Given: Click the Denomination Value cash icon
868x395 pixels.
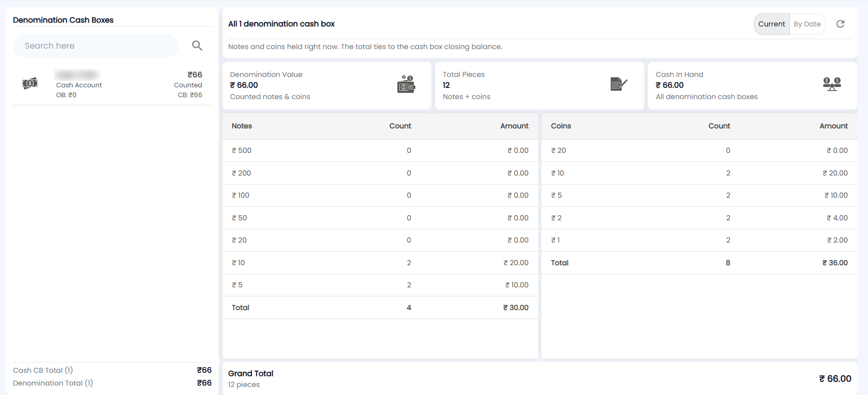Looking at the screenshot, I should [406, 84].
